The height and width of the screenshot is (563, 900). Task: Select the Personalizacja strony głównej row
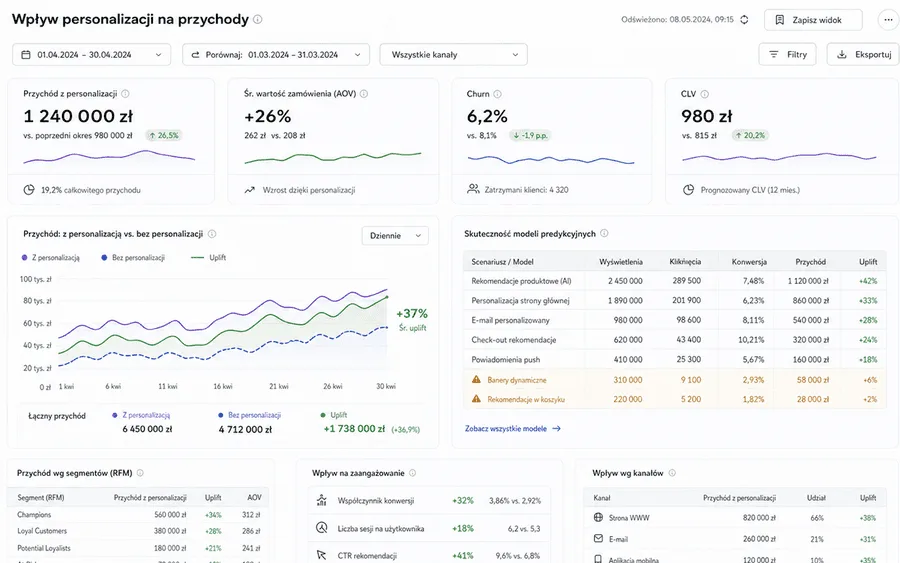(x=674, y=301)
